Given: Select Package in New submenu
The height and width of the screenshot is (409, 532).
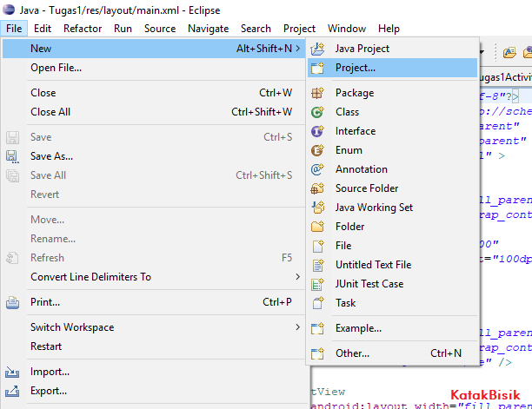Looking at the screenshot, I should coord(393,93).
